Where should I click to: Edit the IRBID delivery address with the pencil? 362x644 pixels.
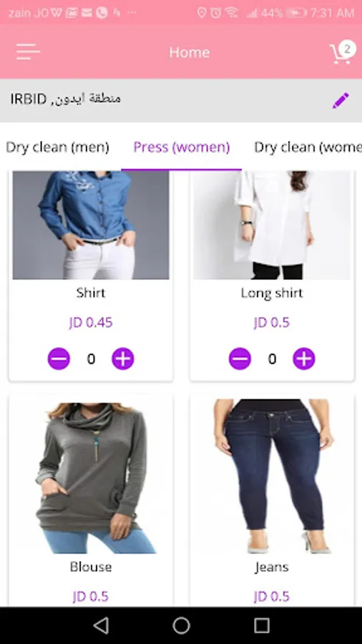341,100
